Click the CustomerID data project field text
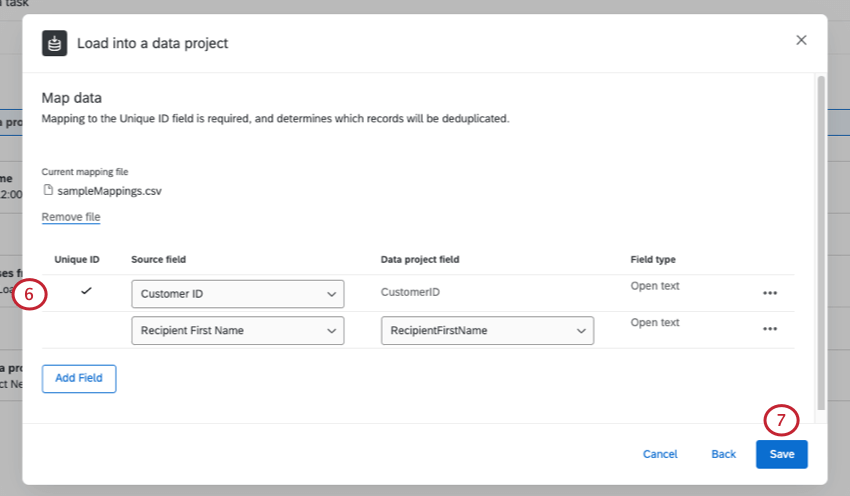 410,293
